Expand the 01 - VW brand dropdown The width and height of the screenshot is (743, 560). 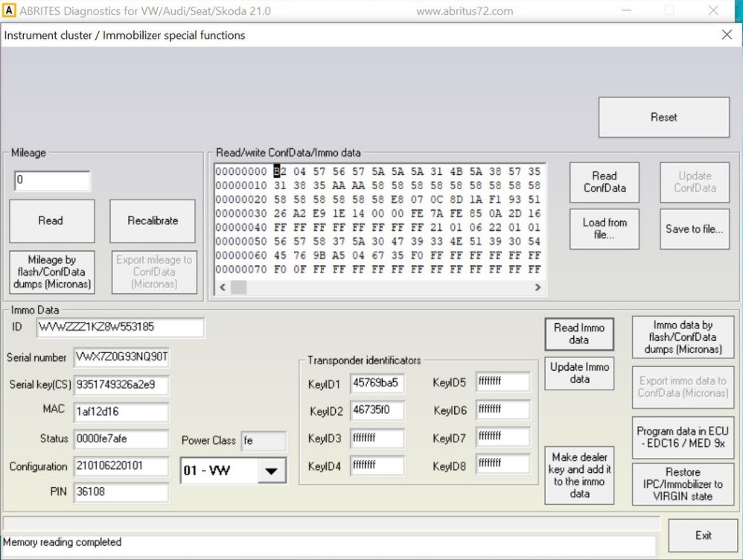tap(272, 471)
